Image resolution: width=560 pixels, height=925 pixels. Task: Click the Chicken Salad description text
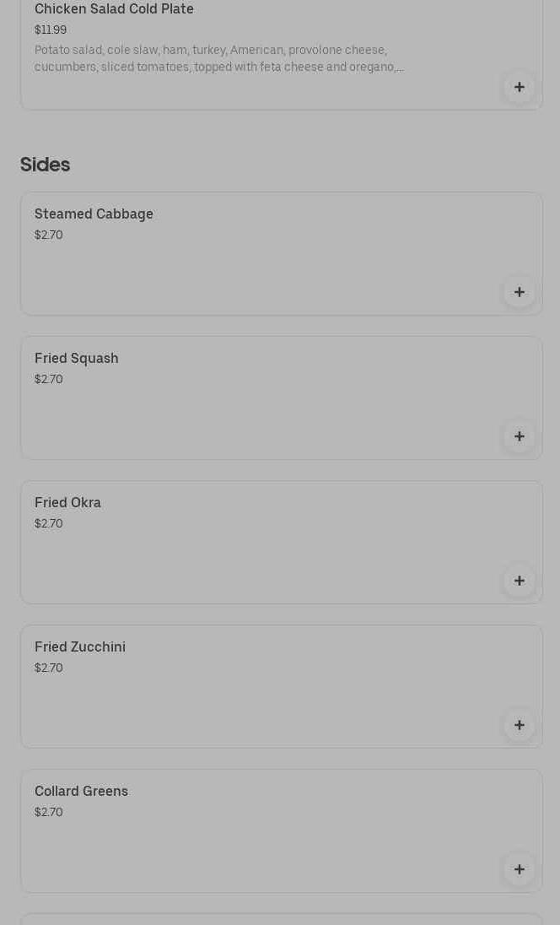(219, 59)
